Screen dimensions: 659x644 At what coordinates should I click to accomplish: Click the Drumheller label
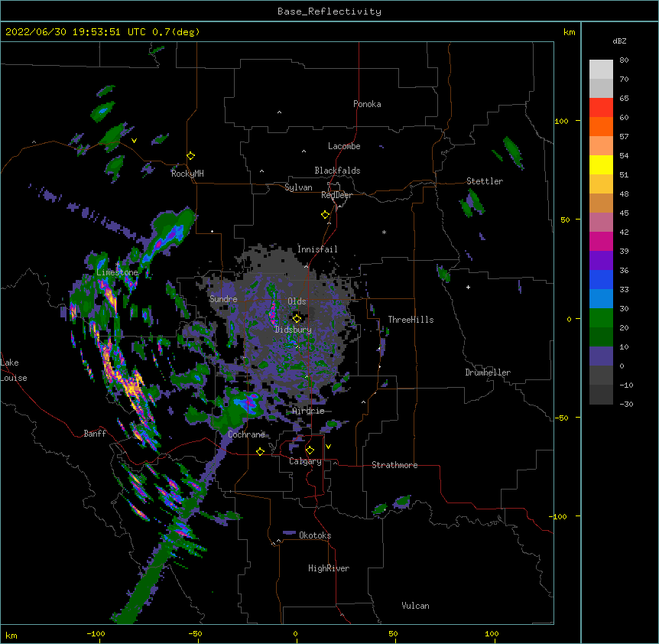(x=488, y=372)
